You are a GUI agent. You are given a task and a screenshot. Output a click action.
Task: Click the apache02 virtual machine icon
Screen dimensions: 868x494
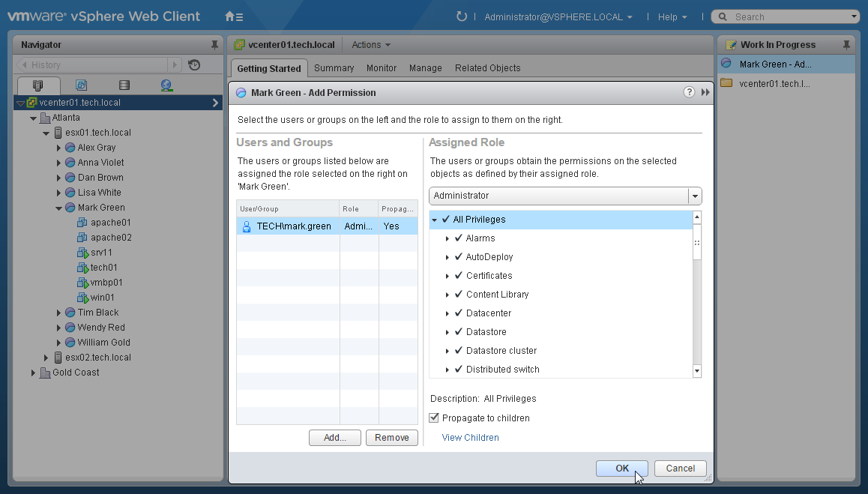82,238
